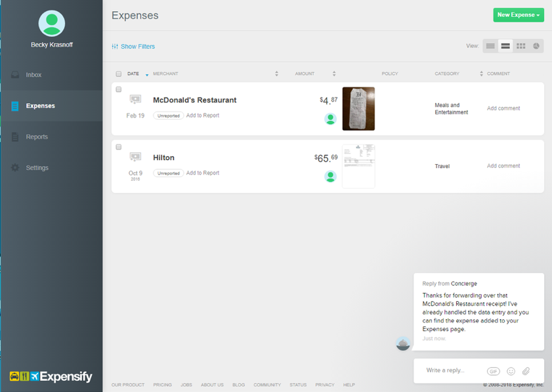Screen dimensions: 552x392
Task: Open the About Us footer link
Action: [212, 385]
